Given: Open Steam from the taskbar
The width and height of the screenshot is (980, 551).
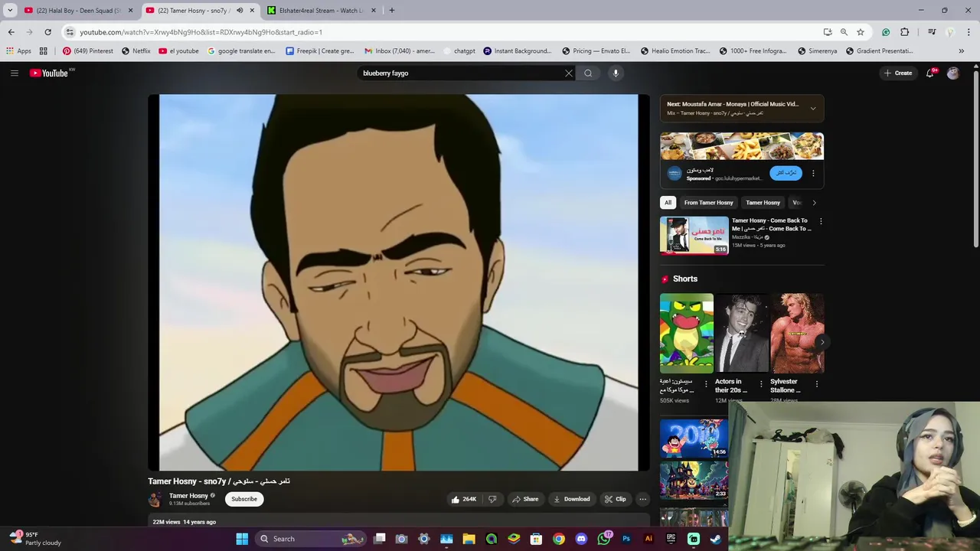Looking at the screenshot, I should click(x=716, y=539).
